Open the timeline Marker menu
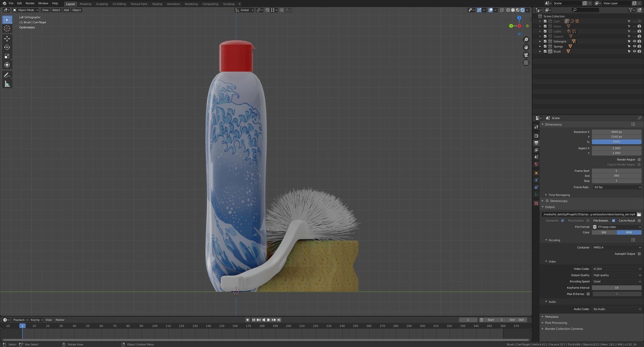The image size is (644, 347). coord(60,320)
